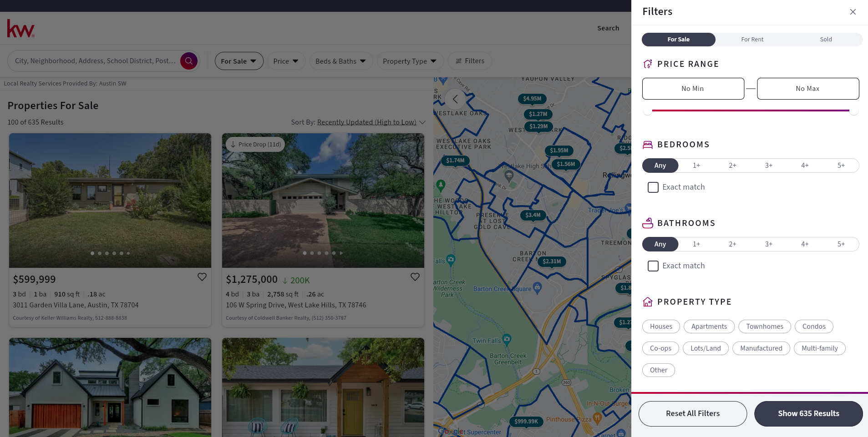Click the $3.4M map price marker
Viewport: 868px width, 437px height.
click(533, 215)
